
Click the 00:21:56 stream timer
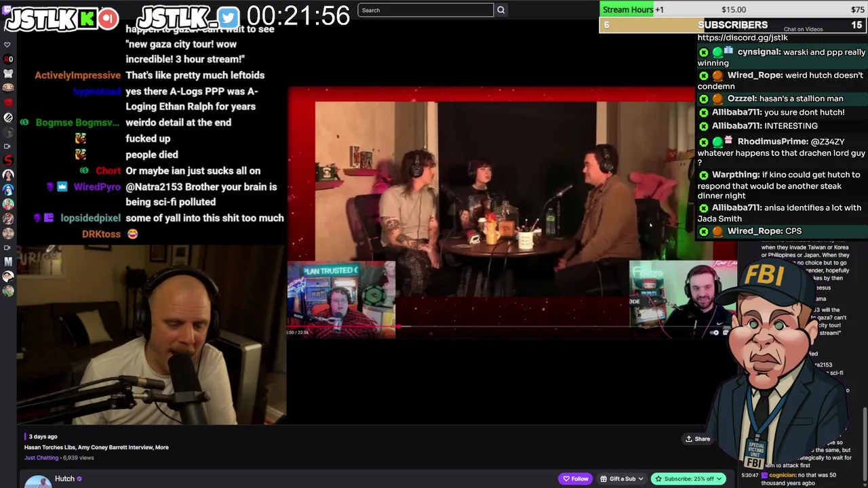tap(298, 16)
